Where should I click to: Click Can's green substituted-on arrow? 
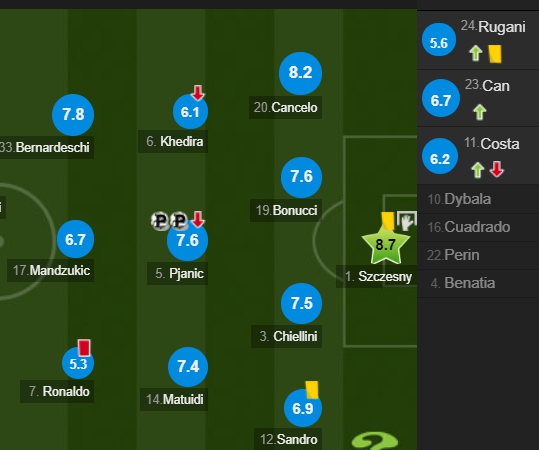pyautogui.click(x=479, y=112)
